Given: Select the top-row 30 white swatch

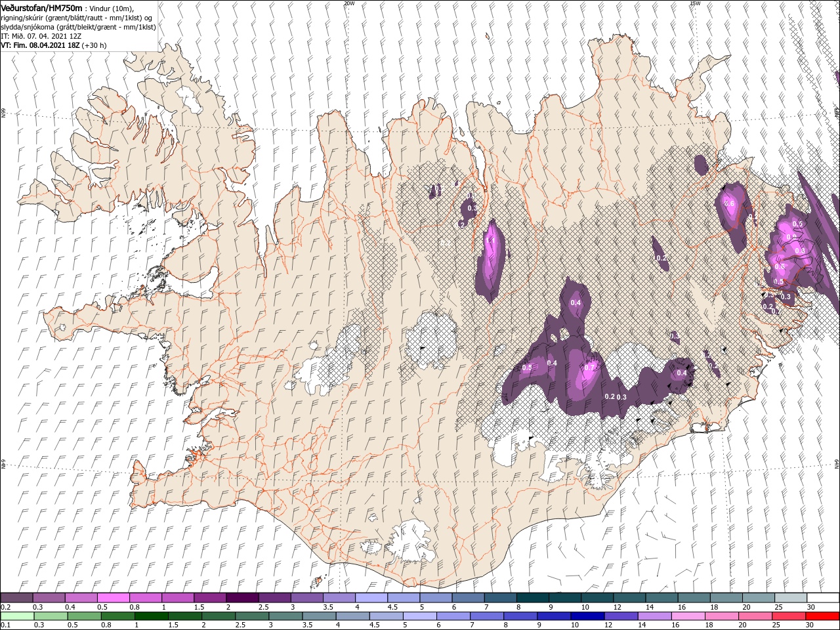Looking at the screenshot, I should click(x=823, y=598).
